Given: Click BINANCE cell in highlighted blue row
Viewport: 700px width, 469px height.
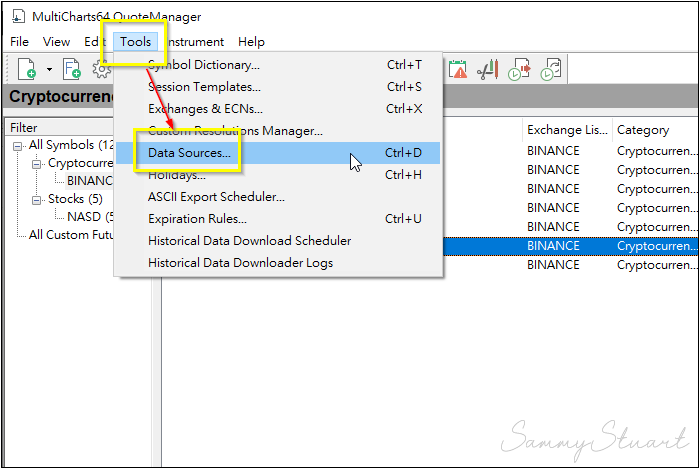Looking at the screenshot, I should 553,246.
